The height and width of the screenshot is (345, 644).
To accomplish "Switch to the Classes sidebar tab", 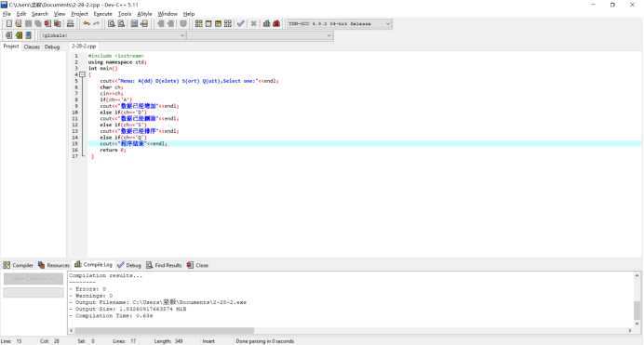I will 32,46.
